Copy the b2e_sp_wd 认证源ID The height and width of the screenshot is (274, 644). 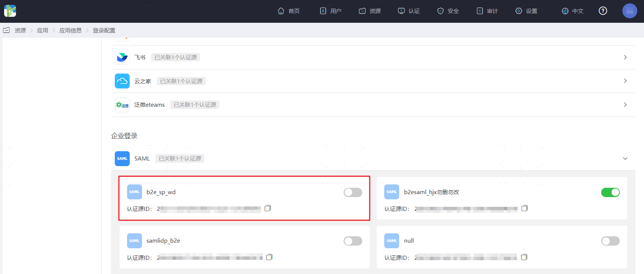pos(268,208)
